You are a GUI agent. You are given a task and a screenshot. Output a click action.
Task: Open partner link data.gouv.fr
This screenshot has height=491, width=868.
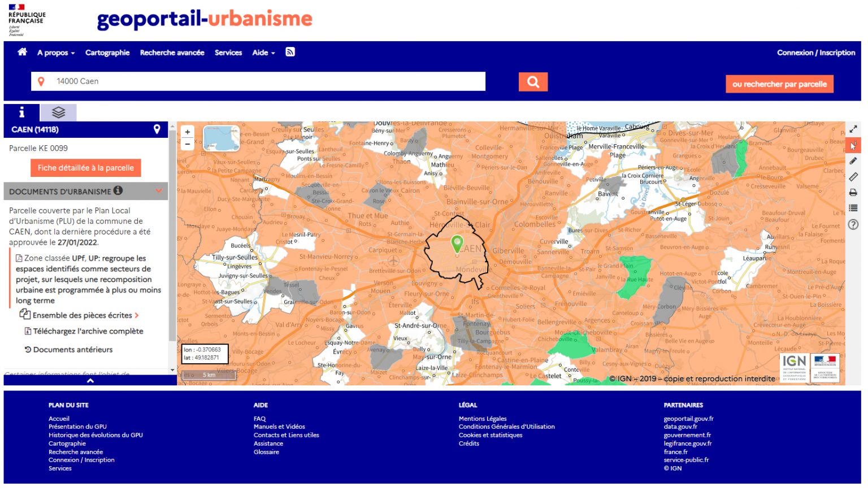pyautogui.click(x=680, y=427)
